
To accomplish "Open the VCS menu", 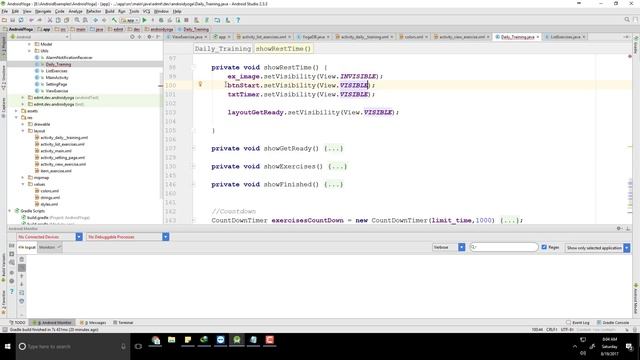I will (x=146, y=11).
